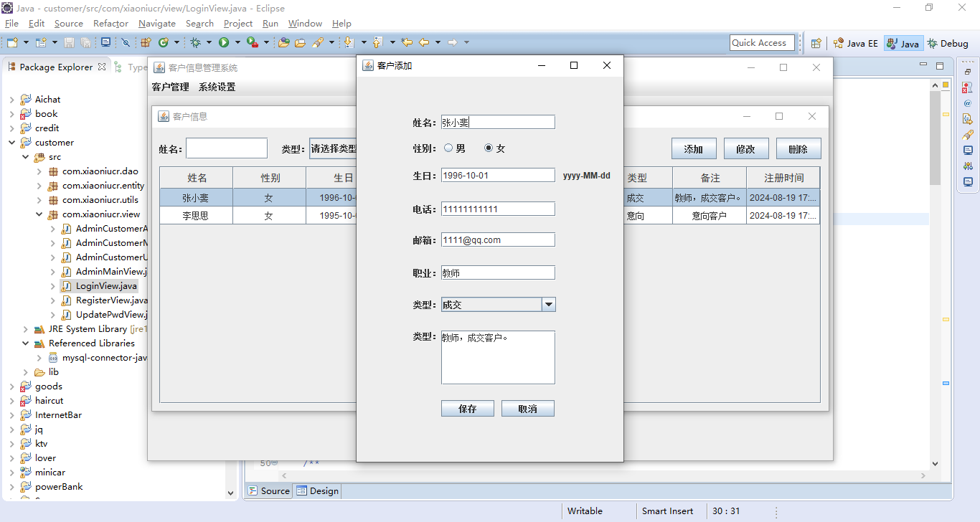
Task: Open the 客户管理 menu
Action: [171, 87]
